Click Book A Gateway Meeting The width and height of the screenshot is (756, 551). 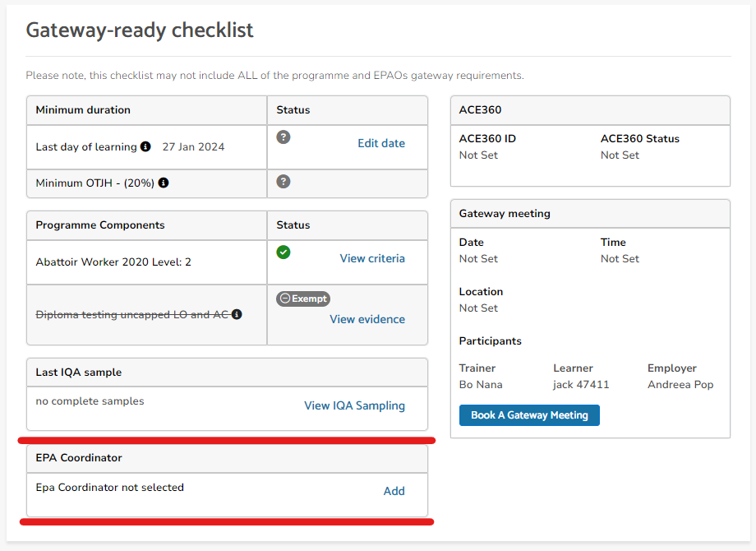point(529,415)
